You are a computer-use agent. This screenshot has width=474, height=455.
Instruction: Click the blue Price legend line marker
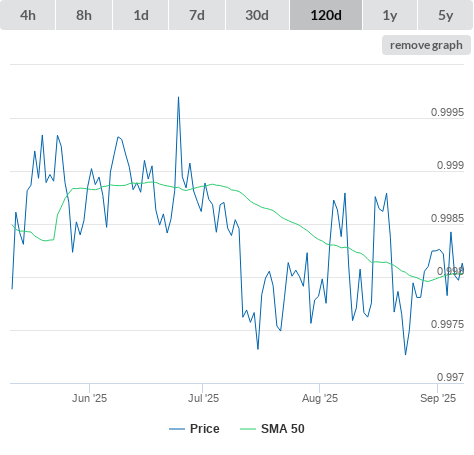(177, 429)
